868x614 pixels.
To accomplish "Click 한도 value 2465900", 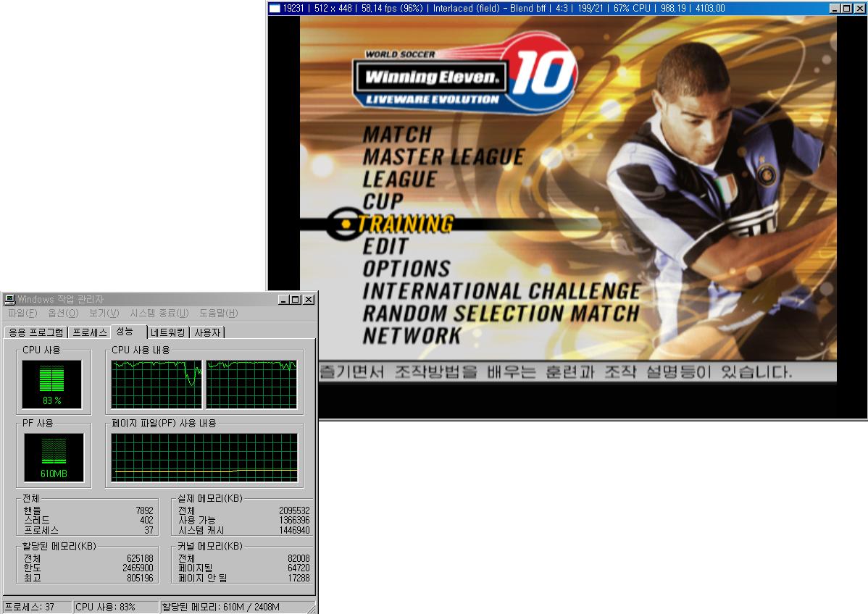I will point(138,568).
